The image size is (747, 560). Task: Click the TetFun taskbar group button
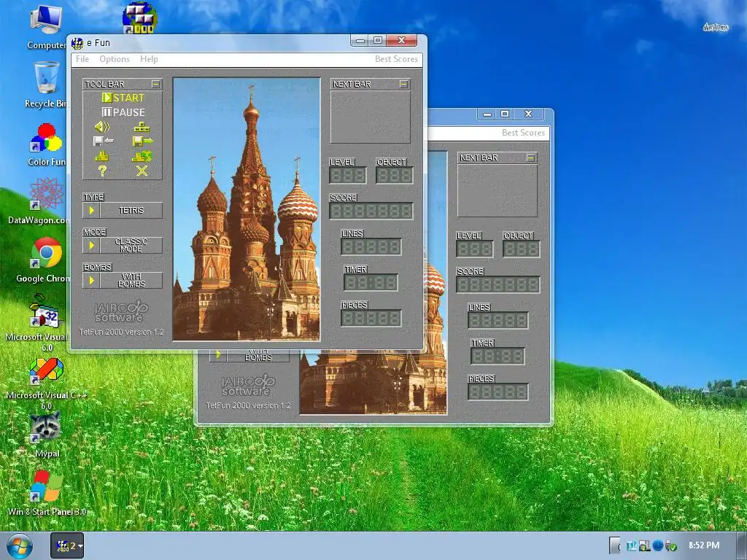coord(67,545)
